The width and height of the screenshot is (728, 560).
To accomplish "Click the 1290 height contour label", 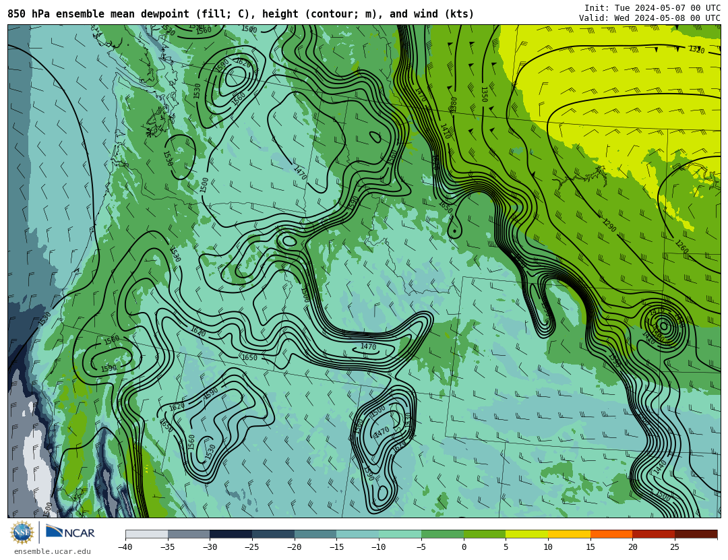I will (x=609, y=225).
